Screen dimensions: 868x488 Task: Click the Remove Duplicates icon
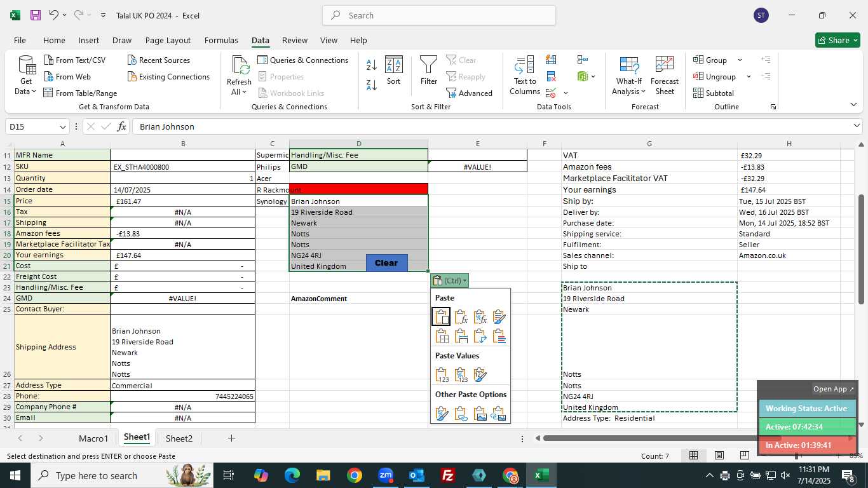point(551,77)
